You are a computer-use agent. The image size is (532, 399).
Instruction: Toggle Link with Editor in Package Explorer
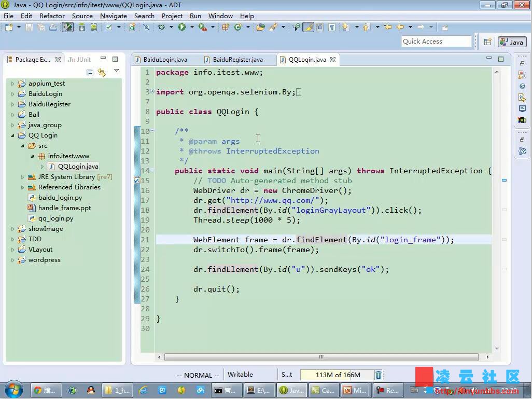102,73
